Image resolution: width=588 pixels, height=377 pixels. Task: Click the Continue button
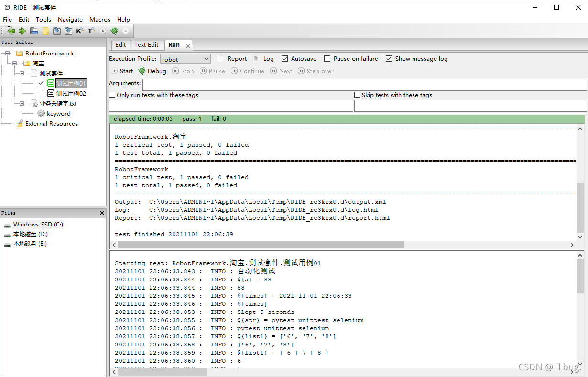click(248, 71)
